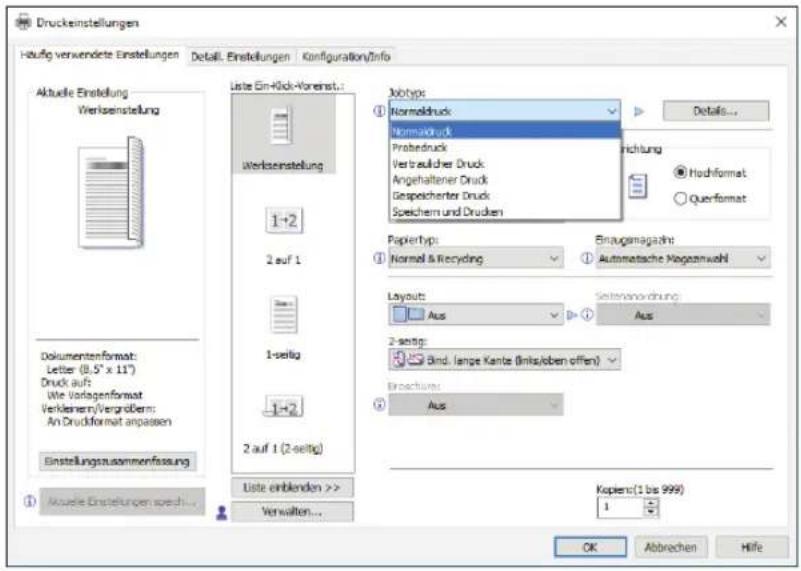801x571 pixels.
Task: Close the Druckeinstellungen dialog
Action: (781, 22)
